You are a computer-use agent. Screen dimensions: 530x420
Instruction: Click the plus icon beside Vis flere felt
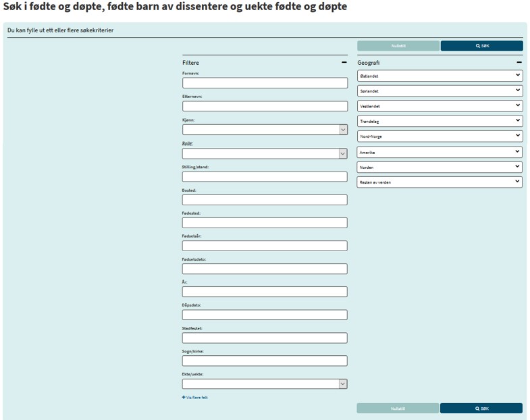(184, 398)
